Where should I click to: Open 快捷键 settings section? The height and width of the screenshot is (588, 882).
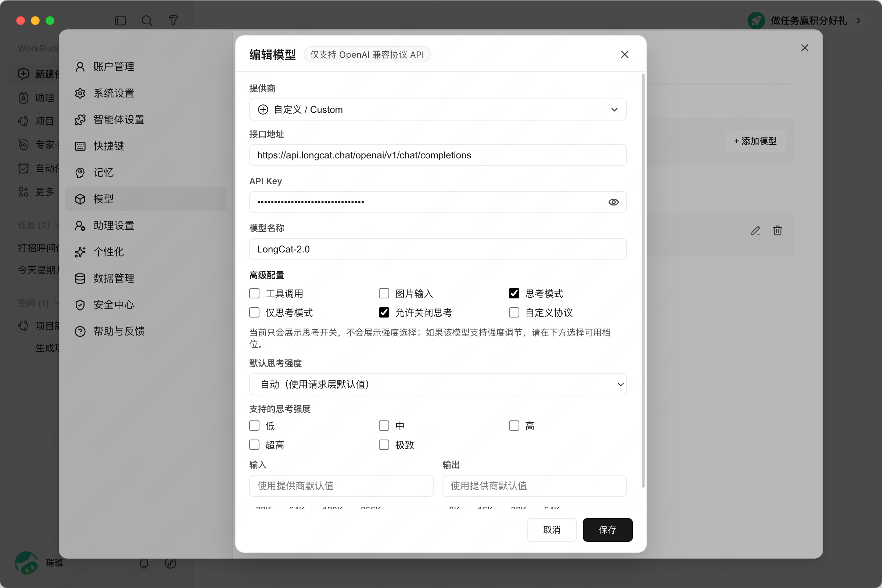(146, 146)
